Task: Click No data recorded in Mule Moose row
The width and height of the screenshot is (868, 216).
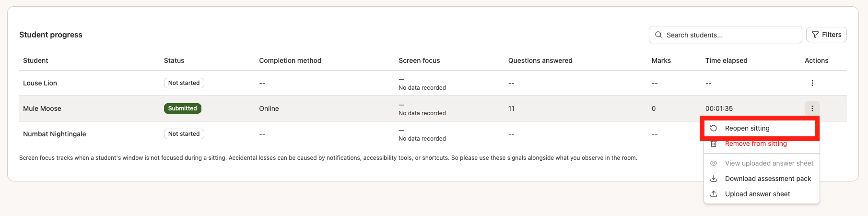Action: click(x=422, y=113)
